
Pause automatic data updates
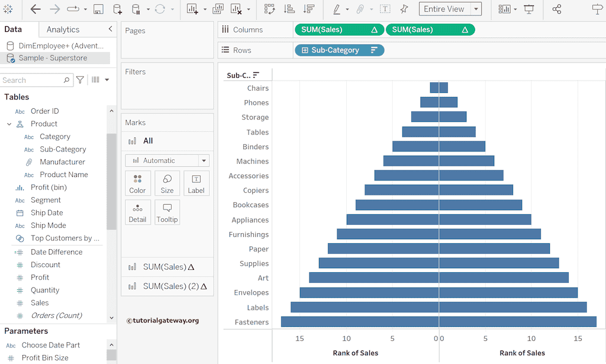coord(136,9)
